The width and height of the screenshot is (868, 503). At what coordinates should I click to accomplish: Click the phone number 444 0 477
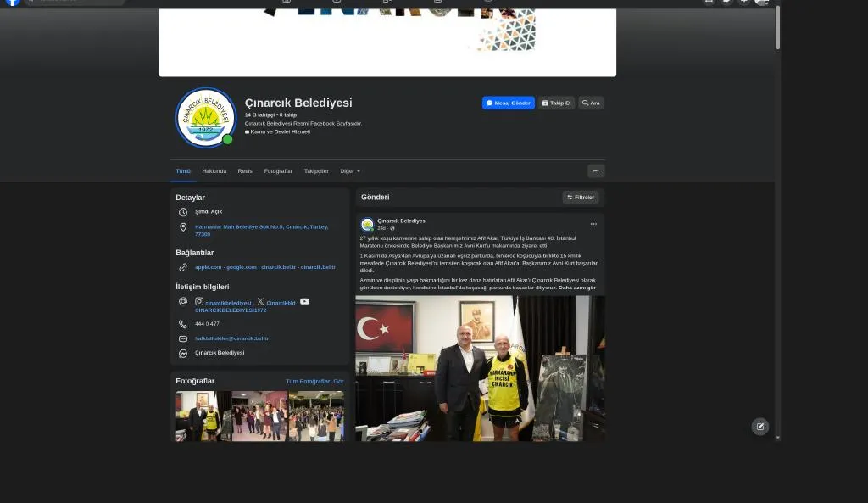click(207, 323)
